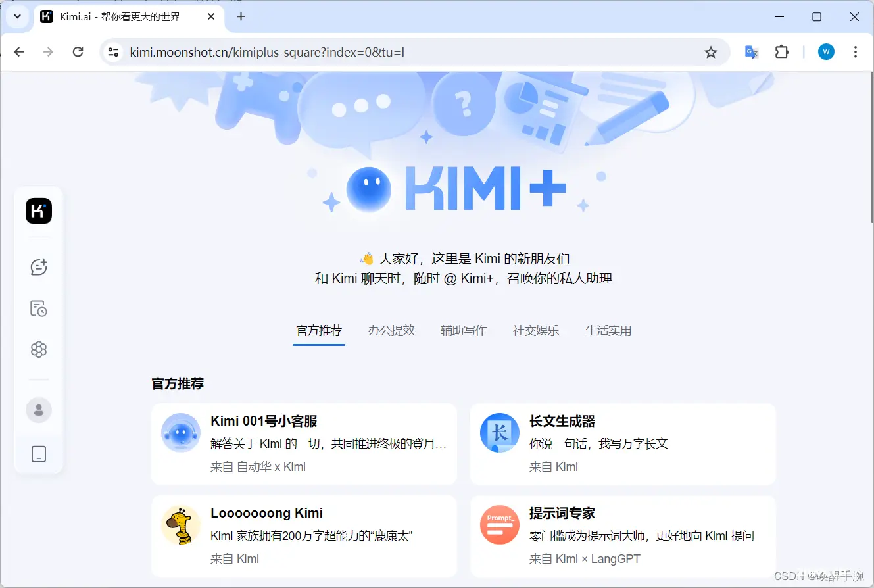Reload the page
The width and height of the screenshot is (874, 588).
pyautogui.click(x=78, y=52)
